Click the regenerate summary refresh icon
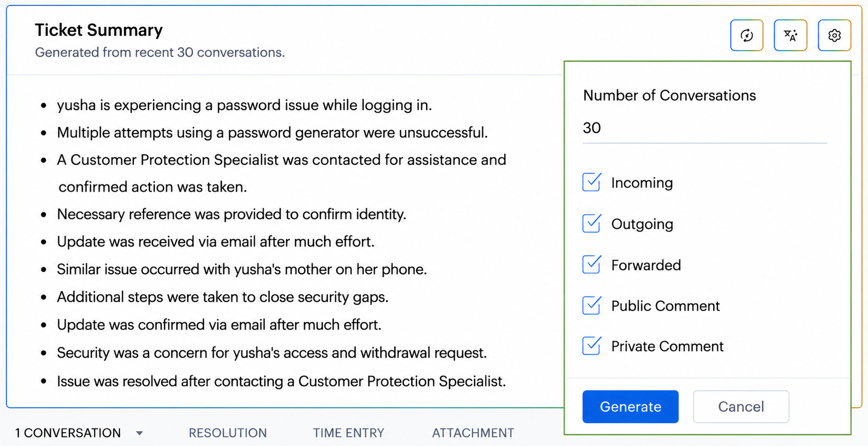 point(746,35)
